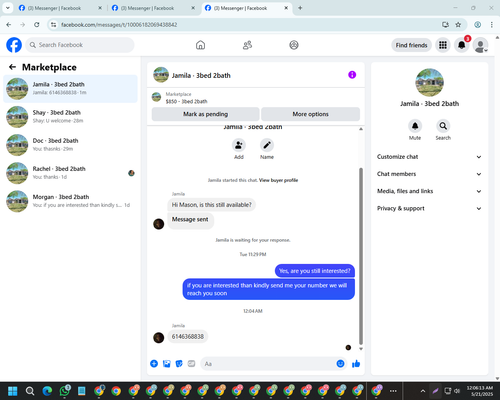Open the Shay 3bed 2bath conversation
Viewport: 500px width, 400px height.
[70, 117]
